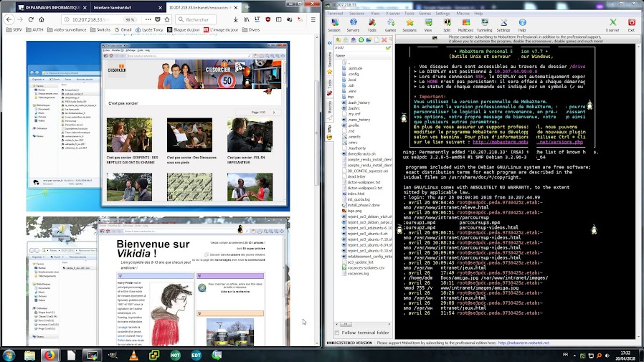This screenshot has width=644, height=362.
Task: Click the Firefox reload button
Action: coord(31,19)
